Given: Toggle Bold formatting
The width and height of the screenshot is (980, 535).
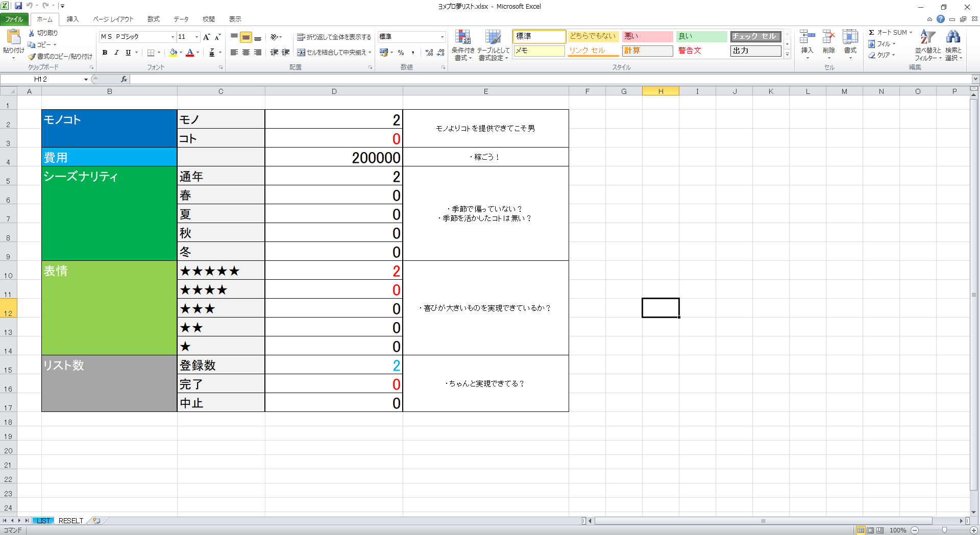Looking at the screenshot, I should tap(105, 52).
